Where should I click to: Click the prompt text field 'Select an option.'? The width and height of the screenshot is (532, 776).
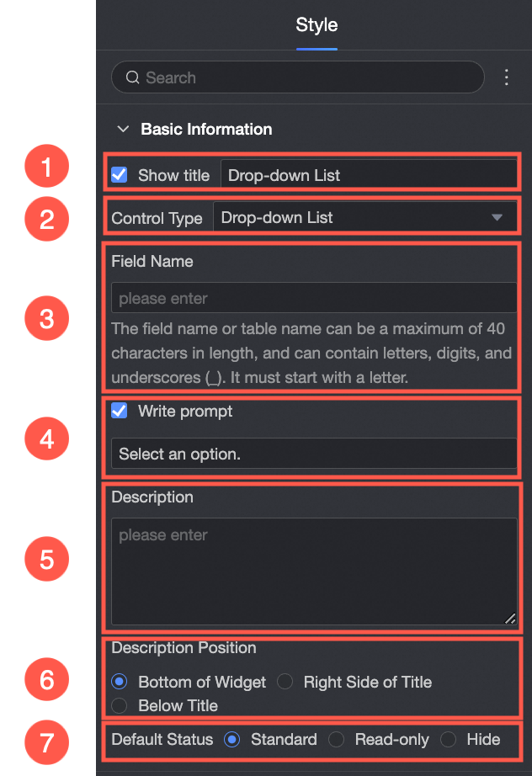[314, 454]
